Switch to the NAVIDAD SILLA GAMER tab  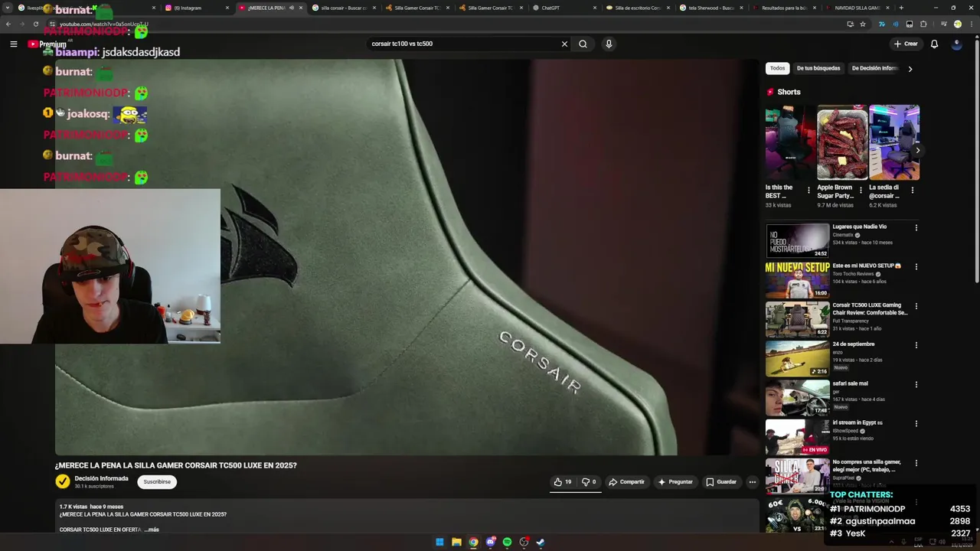click(856, 8)
